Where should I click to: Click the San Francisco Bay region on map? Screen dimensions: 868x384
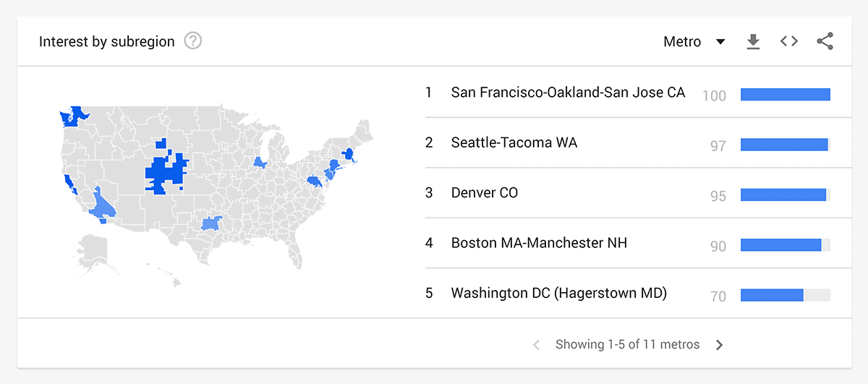tap(69, 182)
